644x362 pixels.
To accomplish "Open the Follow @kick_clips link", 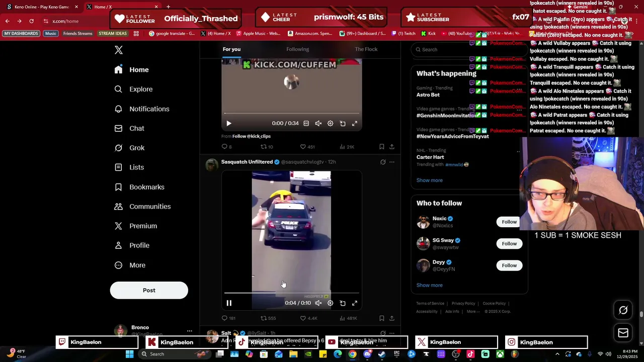I will click(x=252, y=136).
